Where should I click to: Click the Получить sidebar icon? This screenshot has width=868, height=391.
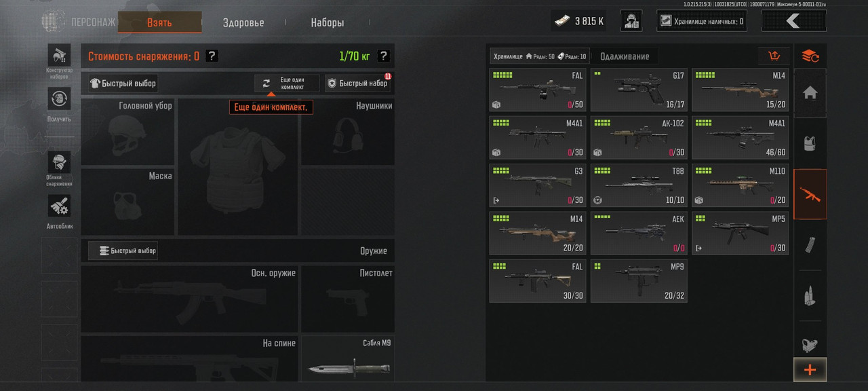coord(60,98)
